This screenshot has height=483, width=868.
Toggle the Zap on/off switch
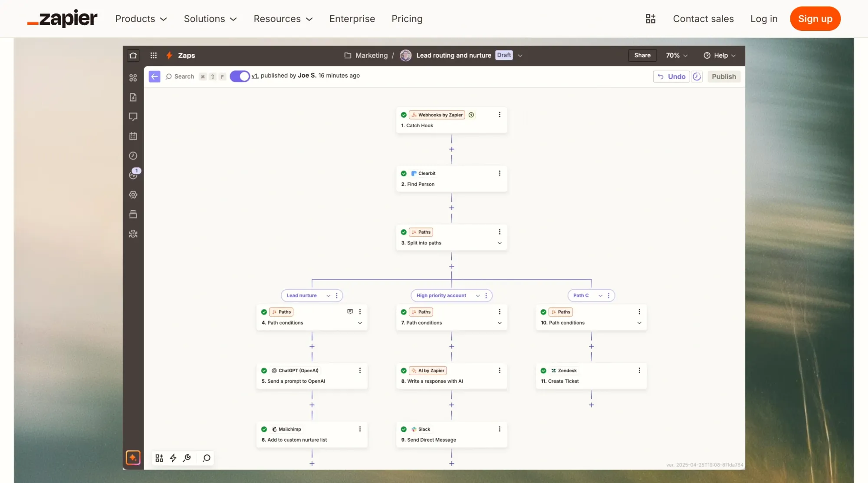[x=240, y=76]
